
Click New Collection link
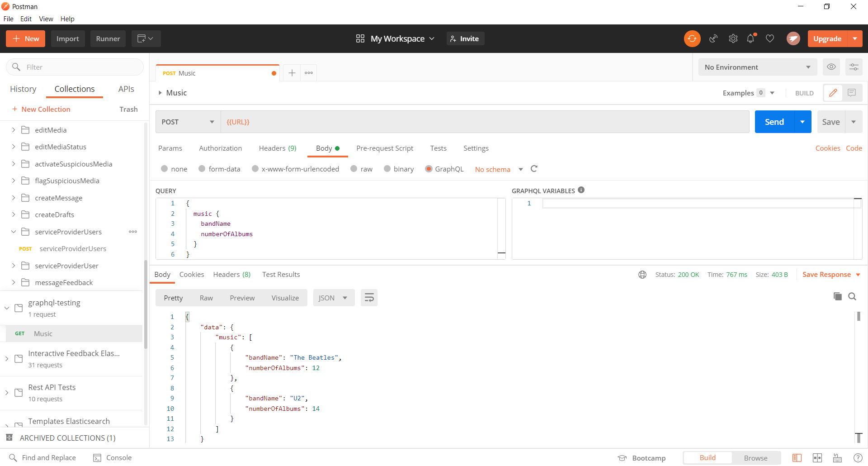41,109
